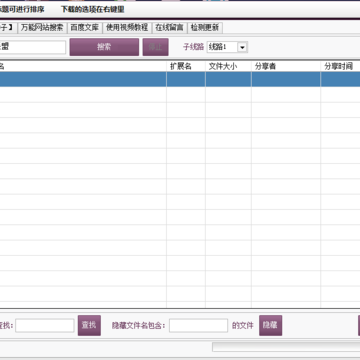Switch to the 万能网站搜索 tab
Screen dimensions: 360x360
pyautogui.click(x=42, y=28)
